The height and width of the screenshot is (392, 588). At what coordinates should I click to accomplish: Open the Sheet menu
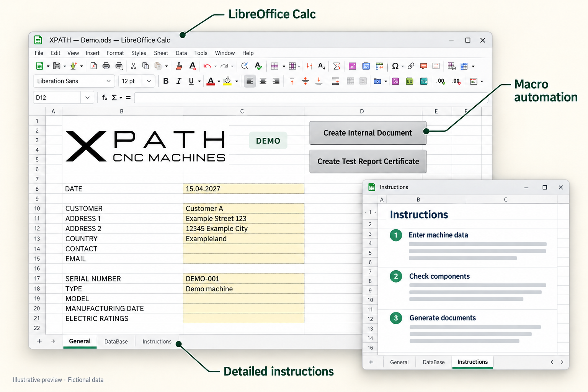[x=161, y=53]
